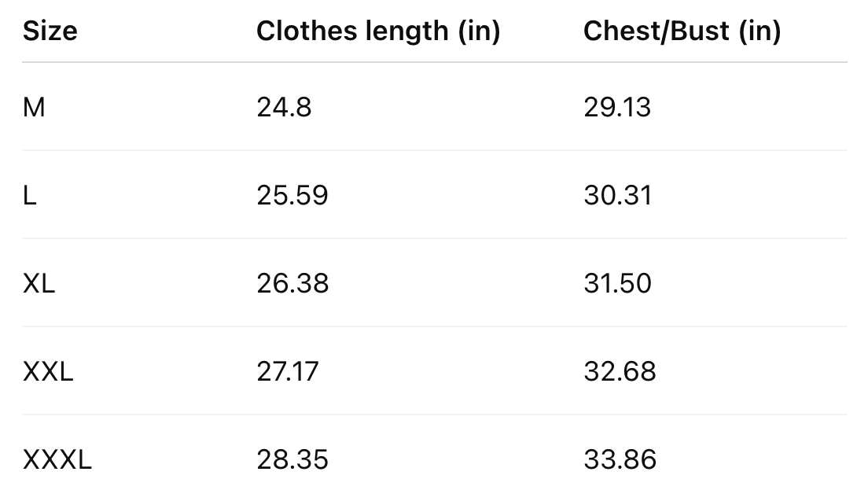Select the XXL size cell
Viewport: 868px width, 501px height.
48,371
